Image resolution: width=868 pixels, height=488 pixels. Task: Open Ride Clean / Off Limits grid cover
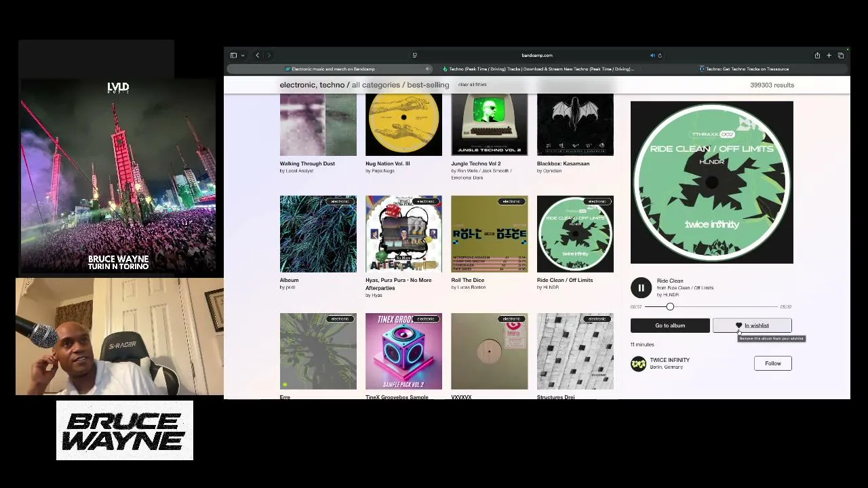(575, 234)
